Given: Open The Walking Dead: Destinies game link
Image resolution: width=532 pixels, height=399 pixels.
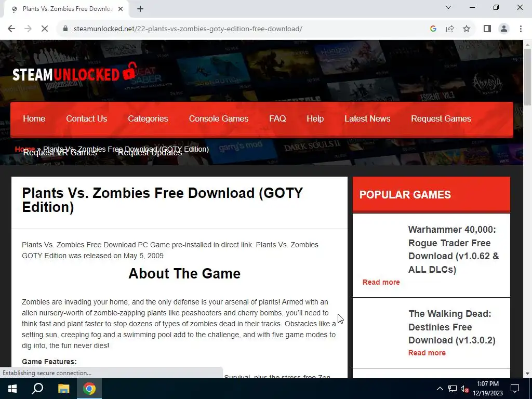Looking at the screenshot, I should point(451,327).
